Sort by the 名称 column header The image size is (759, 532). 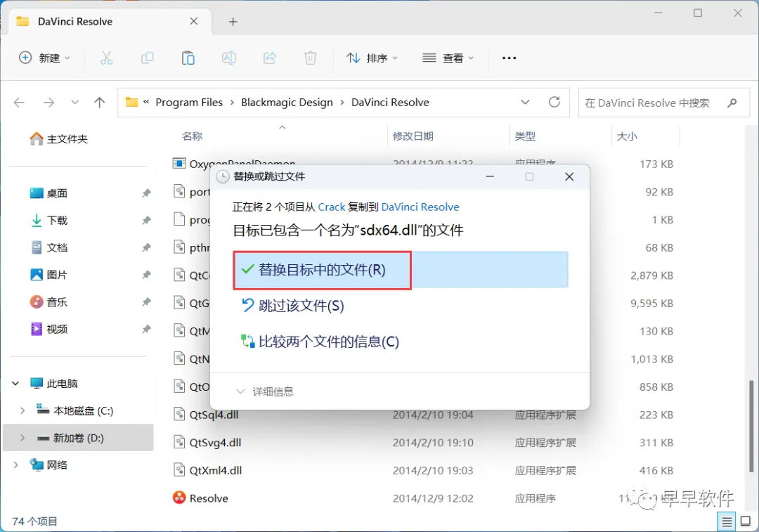192,136
